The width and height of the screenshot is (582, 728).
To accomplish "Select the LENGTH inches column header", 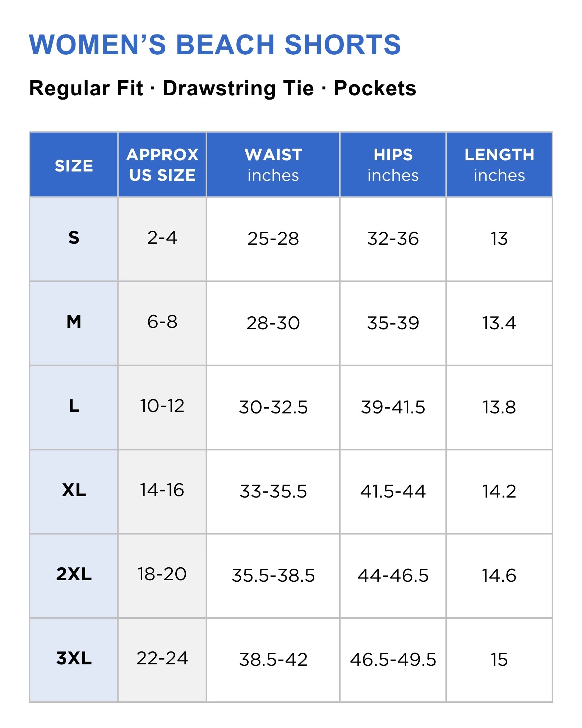I will (499, 165).
